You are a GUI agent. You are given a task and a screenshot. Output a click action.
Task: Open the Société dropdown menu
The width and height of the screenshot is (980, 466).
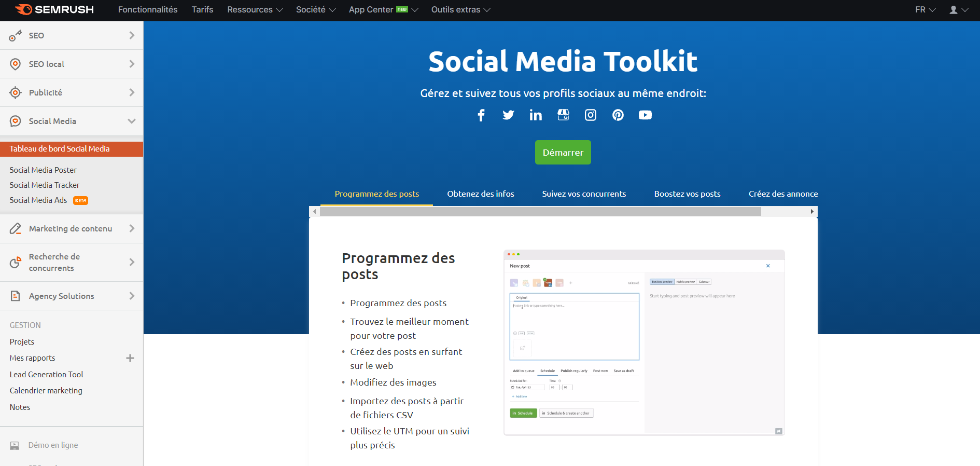(316, 10)
